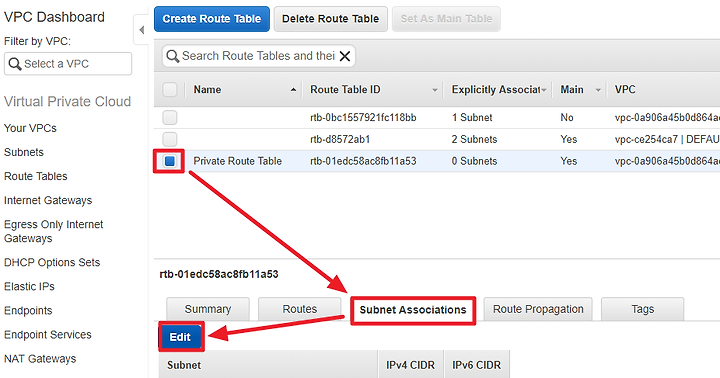Open NAT Gateways in the sidebar
Viewport: 720px width, 378px height.
click(40, 359)
